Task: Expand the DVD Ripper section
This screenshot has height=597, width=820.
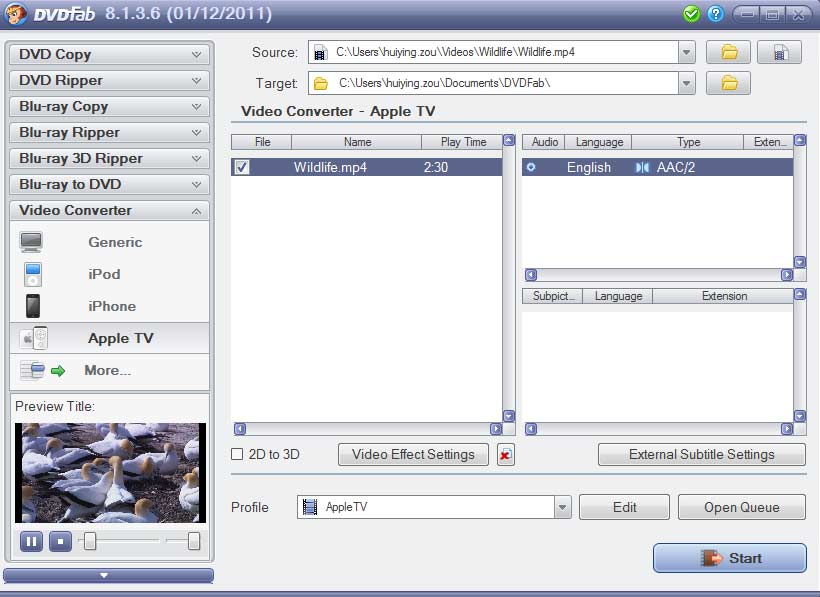Action: [109, 81]
